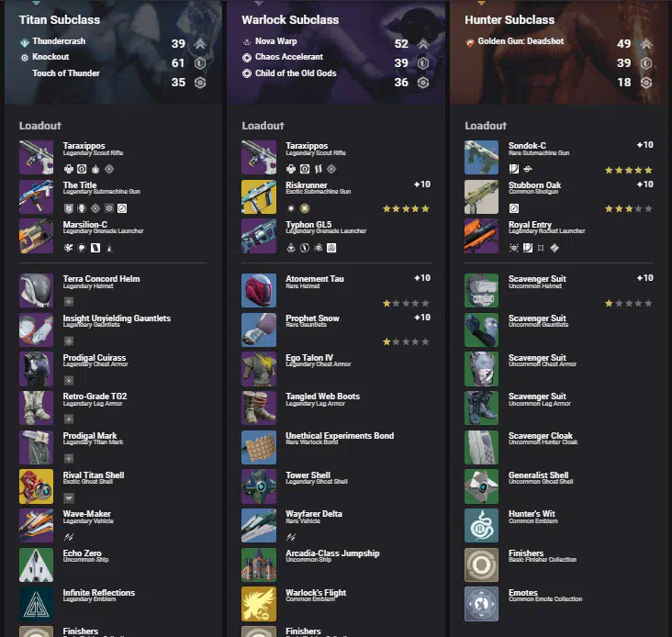
Task: Click the Thundercrash super ability icon
Action: pyautogui.click(x=25, y=42)
